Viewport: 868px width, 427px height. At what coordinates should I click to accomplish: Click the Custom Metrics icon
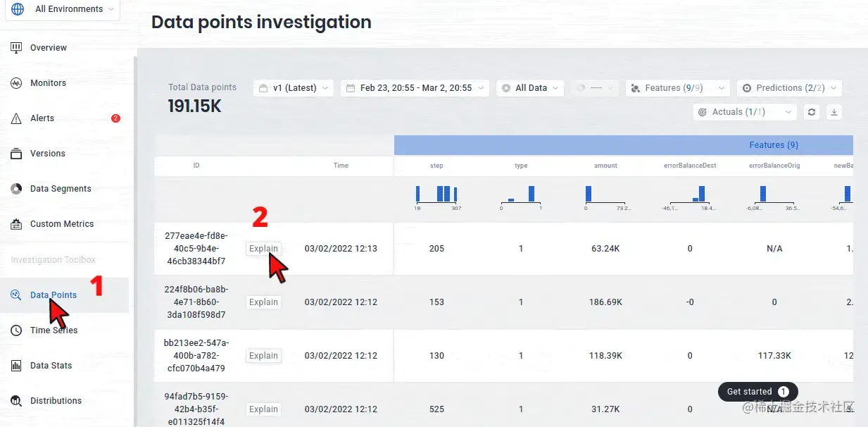point(16,224)
